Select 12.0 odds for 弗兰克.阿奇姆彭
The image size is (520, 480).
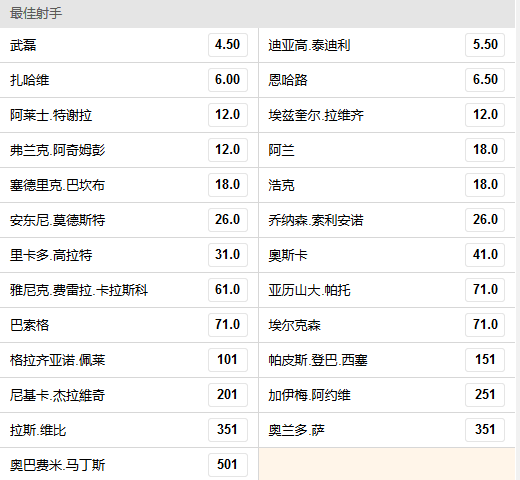point(228,150)
